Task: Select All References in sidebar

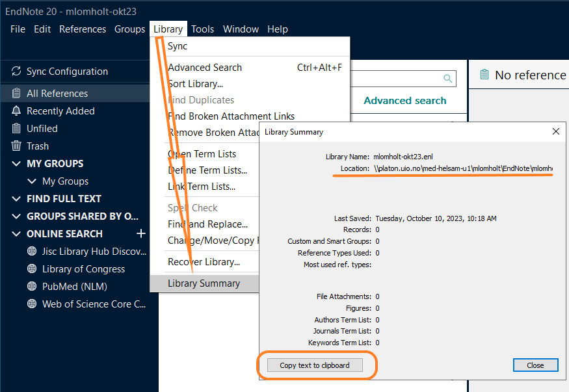Action: pos(75,93)
